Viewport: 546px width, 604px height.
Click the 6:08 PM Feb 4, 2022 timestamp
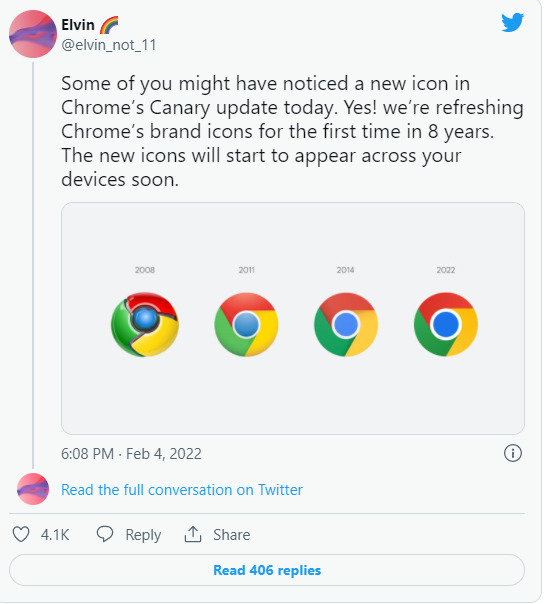(131, 454)
